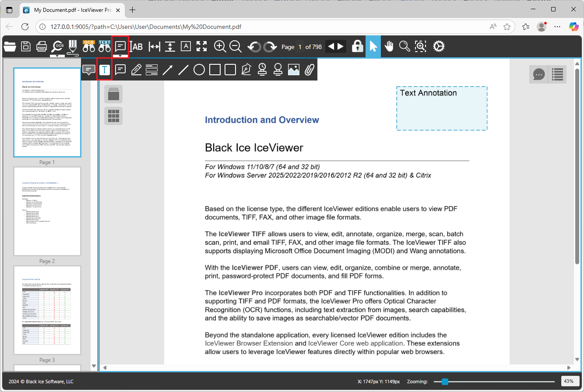Select the image annotation tool
The height and width of the screenshot is (392, 584).
pos(294,70)
